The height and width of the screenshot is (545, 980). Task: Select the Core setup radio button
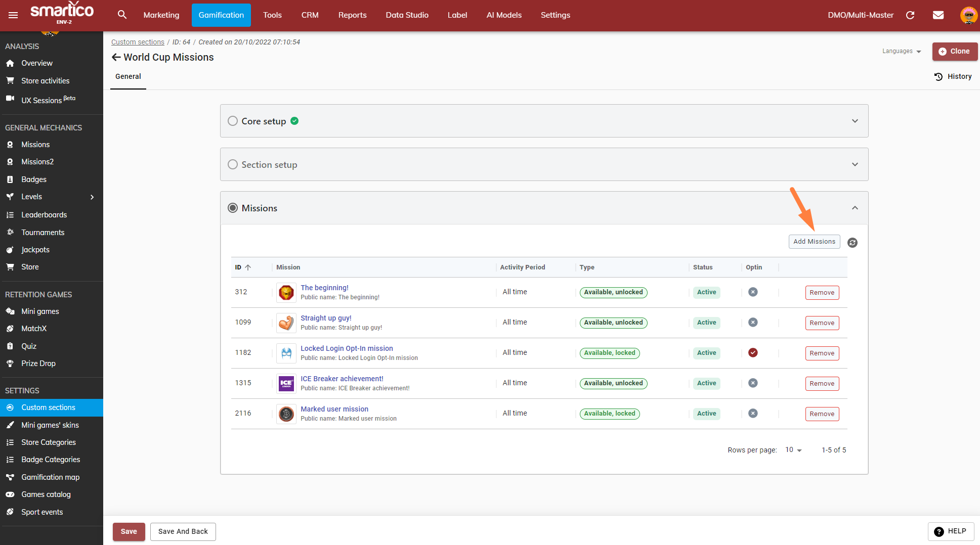[x=233, y=121]
